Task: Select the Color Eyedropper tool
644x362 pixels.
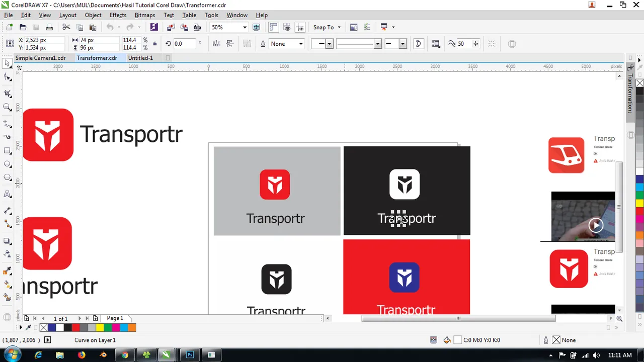Action: pyautogui.click(x=7, y=271)
